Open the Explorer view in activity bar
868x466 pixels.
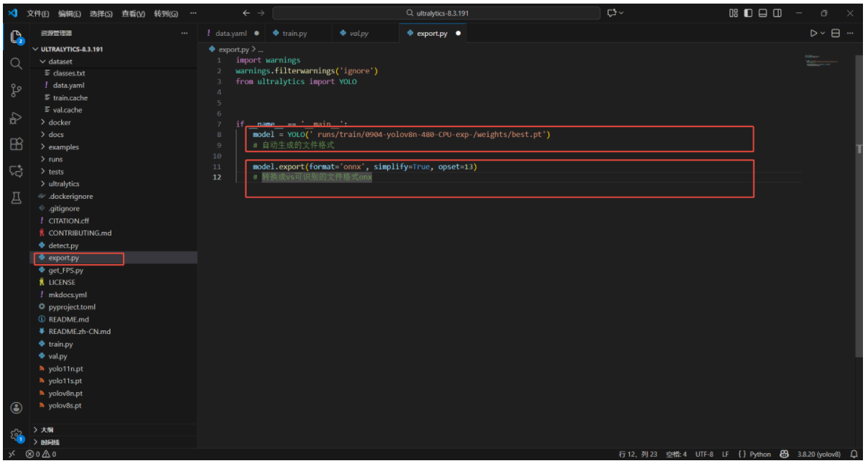click(16, 37)
